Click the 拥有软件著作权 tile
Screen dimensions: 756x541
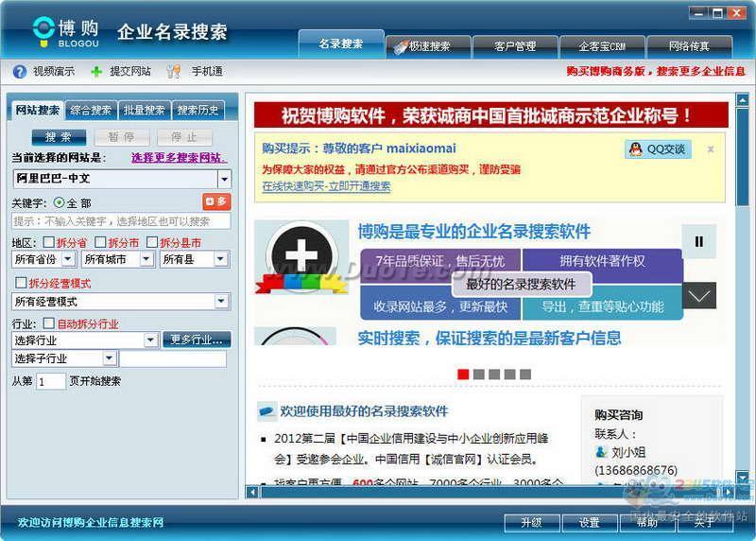pos(602,261)
